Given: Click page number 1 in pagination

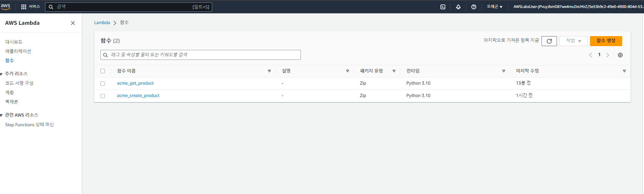Looking at the screenshot, I should [599, 55].
